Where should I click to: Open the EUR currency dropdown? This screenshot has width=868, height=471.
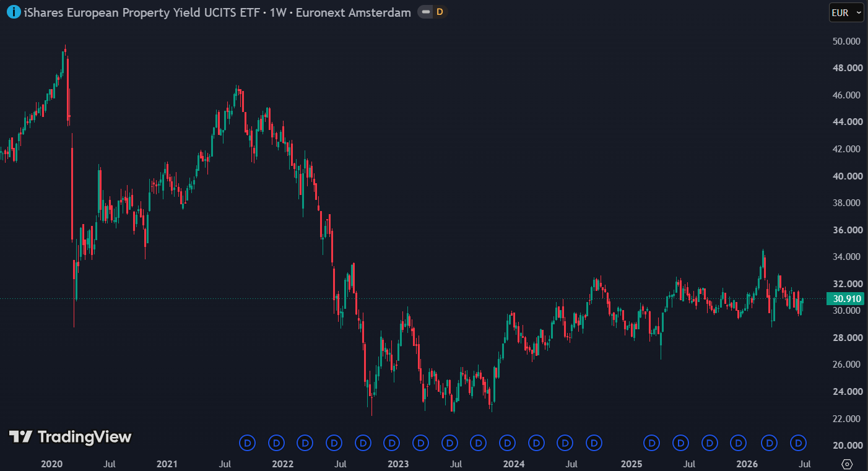point(846,12)
